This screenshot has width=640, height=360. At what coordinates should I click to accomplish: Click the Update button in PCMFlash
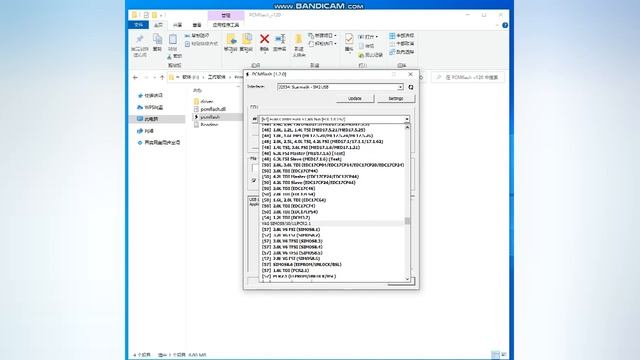coord(355,98)
